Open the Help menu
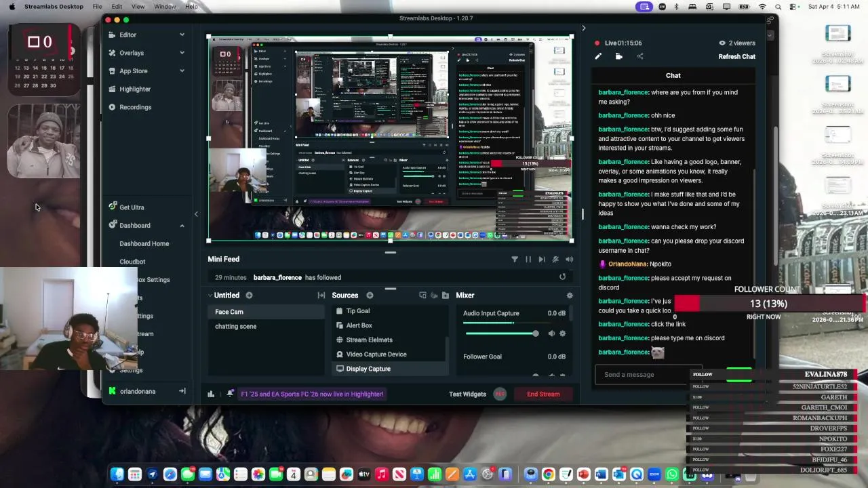Viewport: 868px width, 488px height. (x=191, y=6)
